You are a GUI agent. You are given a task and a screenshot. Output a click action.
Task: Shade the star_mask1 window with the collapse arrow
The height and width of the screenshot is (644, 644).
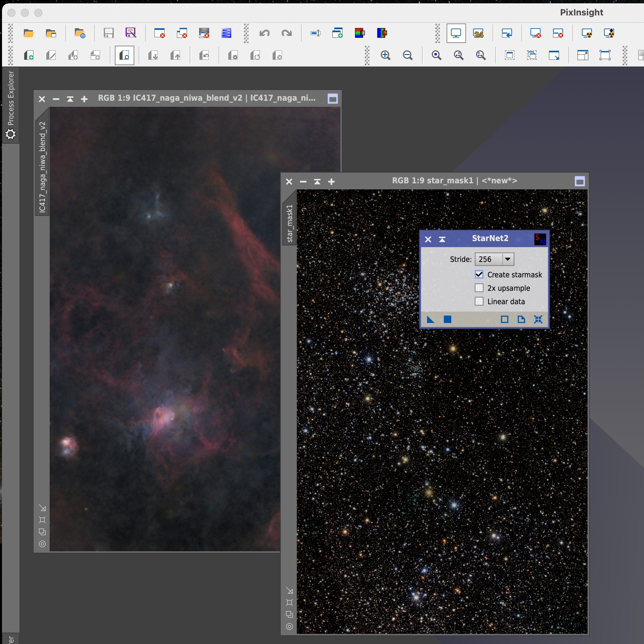click(317, 182)
